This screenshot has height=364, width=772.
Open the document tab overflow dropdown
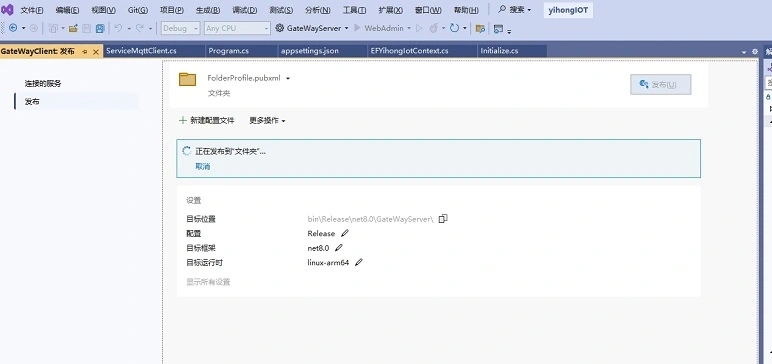coord(744,52)
